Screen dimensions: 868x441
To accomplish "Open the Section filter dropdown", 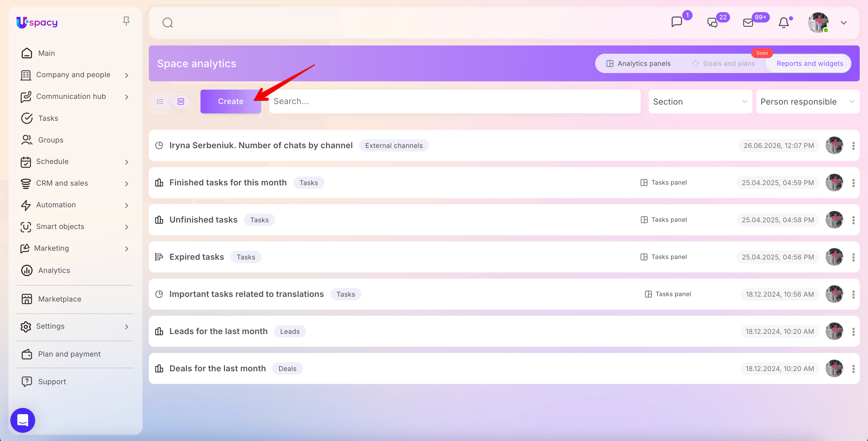I will [x=700, y=101].
